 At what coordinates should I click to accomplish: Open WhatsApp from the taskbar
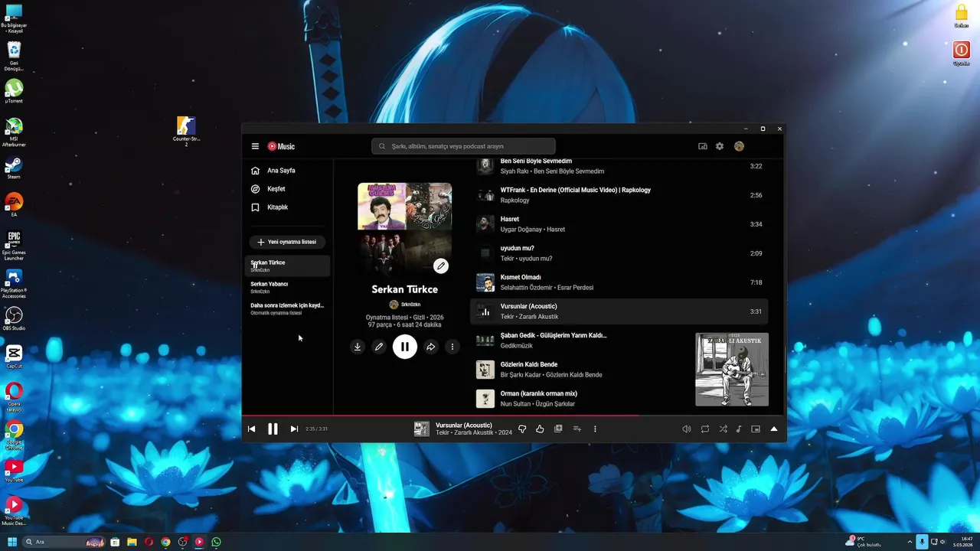tap(216, 542)
